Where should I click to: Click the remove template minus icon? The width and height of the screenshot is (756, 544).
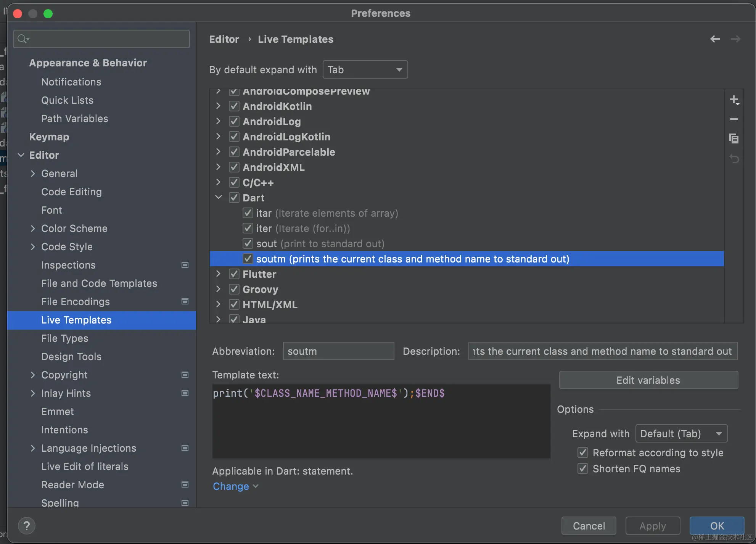tap(734, 119)
